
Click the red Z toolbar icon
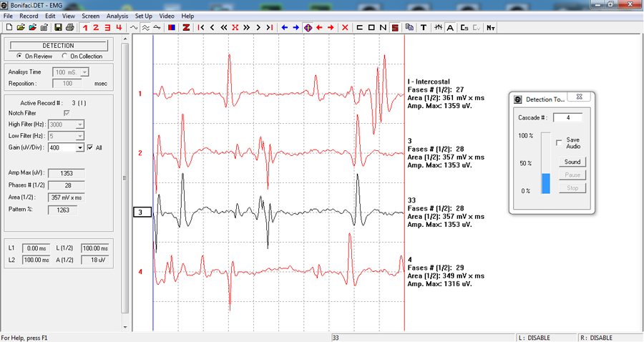(186, 27)
